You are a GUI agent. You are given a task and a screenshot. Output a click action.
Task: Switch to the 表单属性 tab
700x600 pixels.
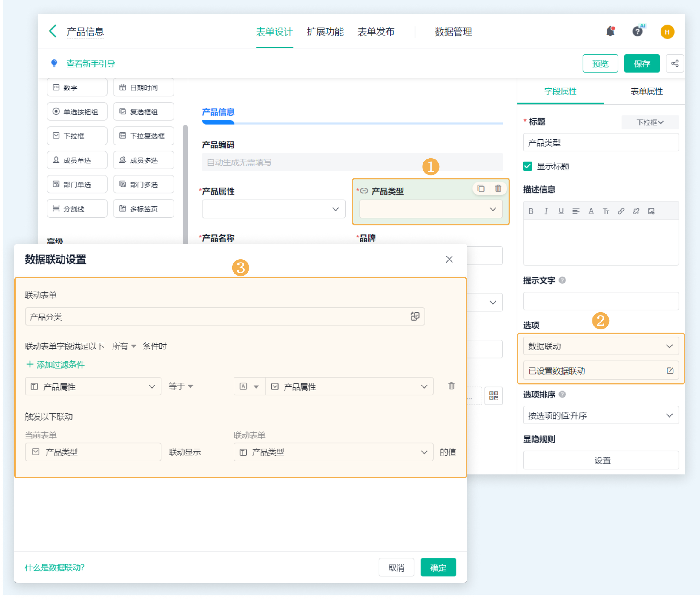click(646, 92)
